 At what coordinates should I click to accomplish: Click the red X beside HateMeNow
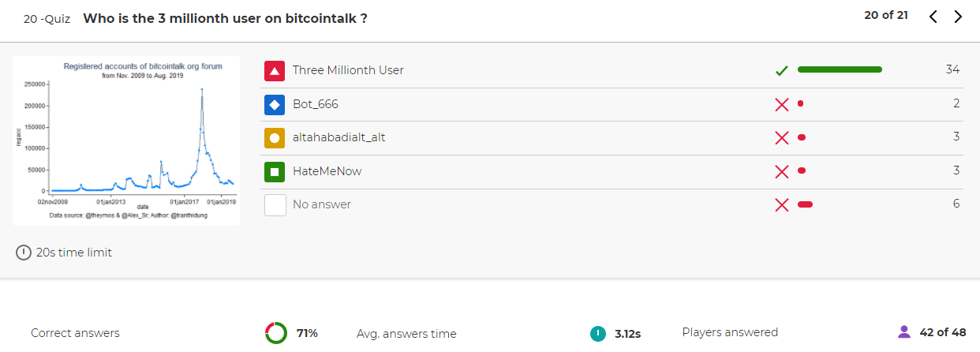(782, 171)
